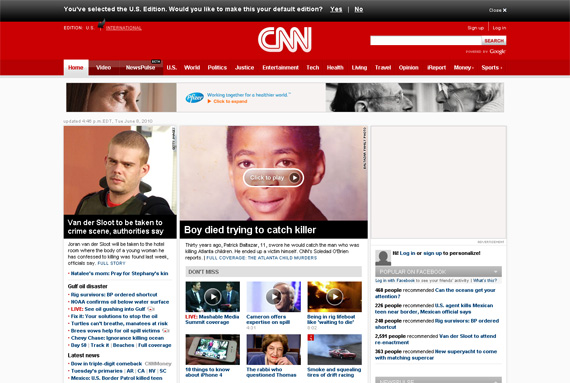Close the edition selection banner

[498, 10]
